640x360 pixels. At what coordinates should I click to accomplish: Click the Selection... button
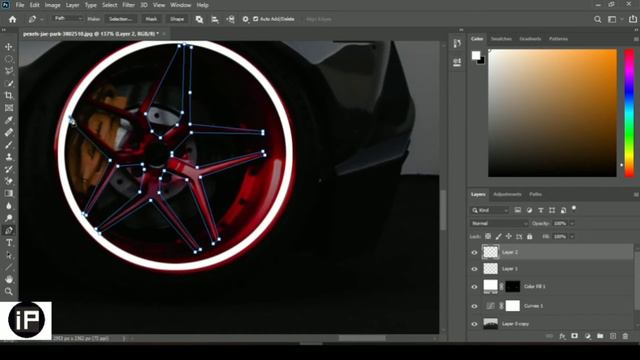(121, 19)
